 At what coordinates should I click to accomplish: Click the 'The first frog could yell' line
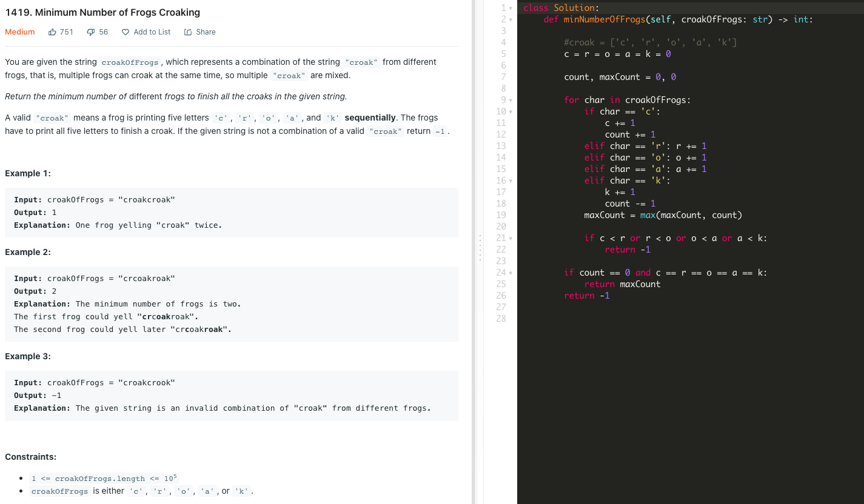[106, 317]
